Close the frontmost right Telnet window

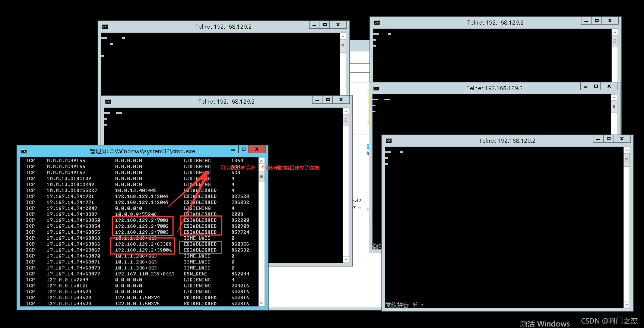pyautogui.click(x=622, y=139)
